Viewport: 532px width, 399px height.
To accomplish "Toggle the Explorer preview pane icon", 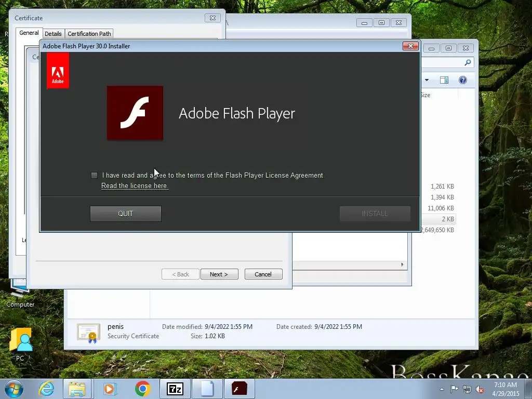I will tap(444, 80).
